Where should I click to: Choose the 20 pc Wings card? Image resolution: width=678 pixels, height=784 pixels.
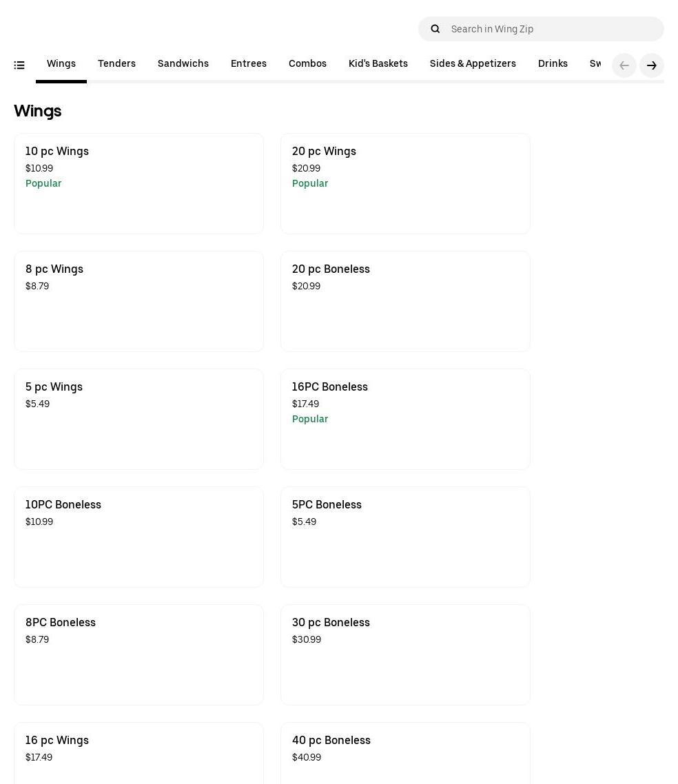coord(405,183)
